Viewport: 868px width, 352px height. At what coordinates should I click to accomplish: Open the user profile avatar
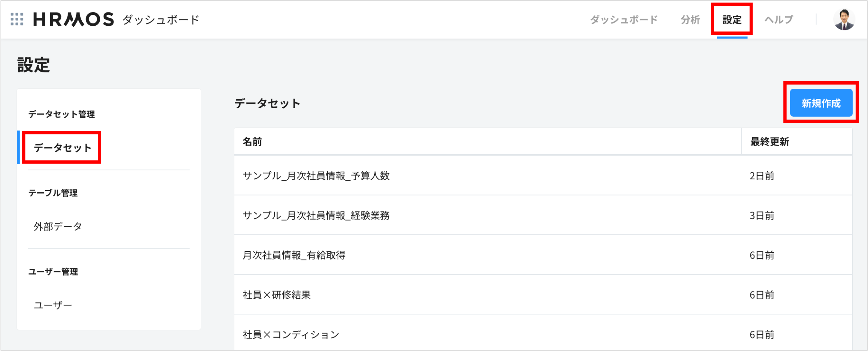pos(844,20)
